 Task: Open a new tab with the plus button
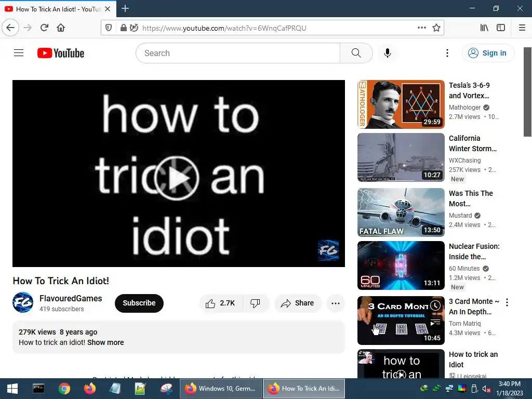(125, 8)
